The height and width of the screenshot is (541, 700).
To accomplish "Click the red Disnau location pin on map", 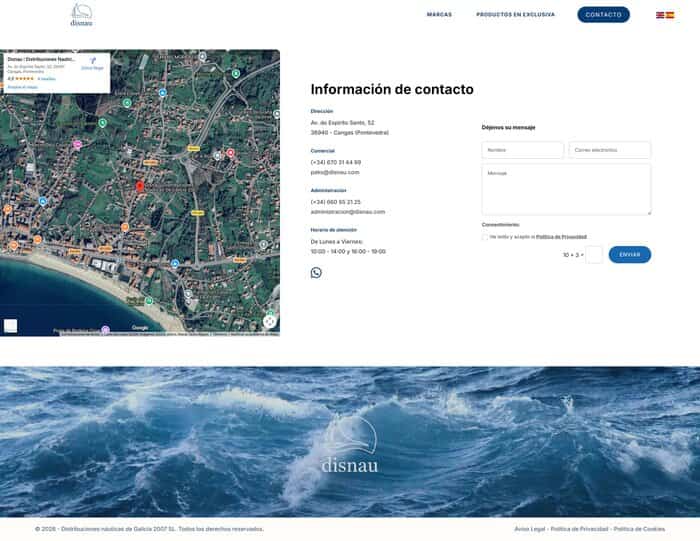I will pos(140,186).
